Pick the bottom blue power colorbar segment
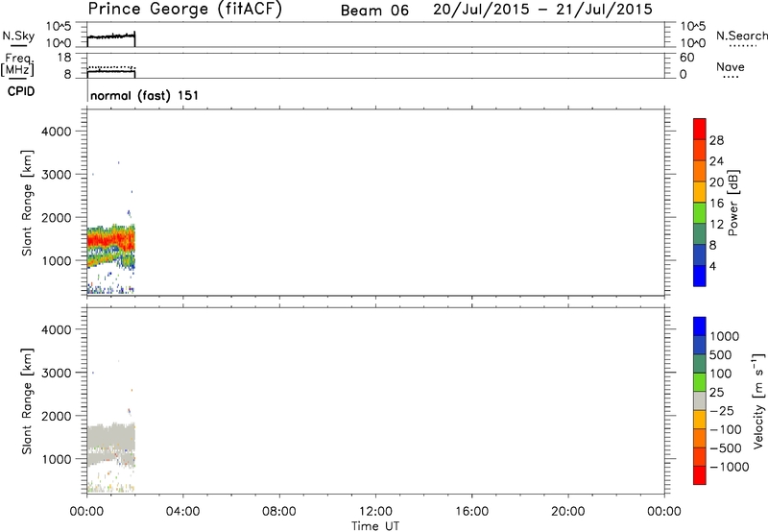768x532 pixels. [x=700, y=276]
